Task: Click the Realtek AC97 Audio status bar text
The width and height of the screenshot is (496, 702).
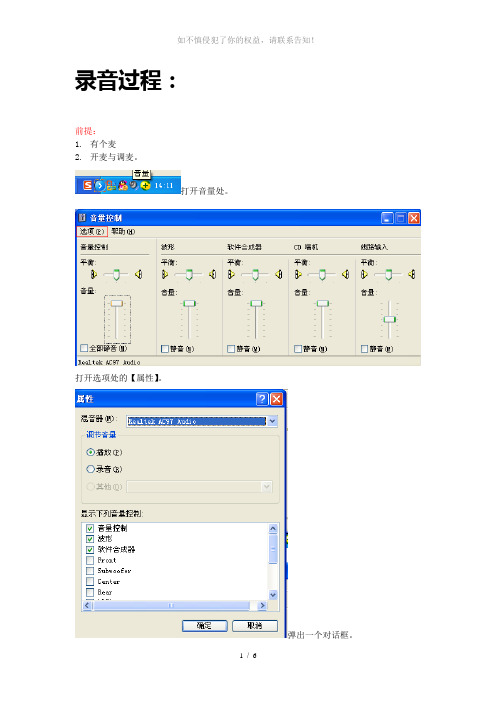Action: (109, 362)
